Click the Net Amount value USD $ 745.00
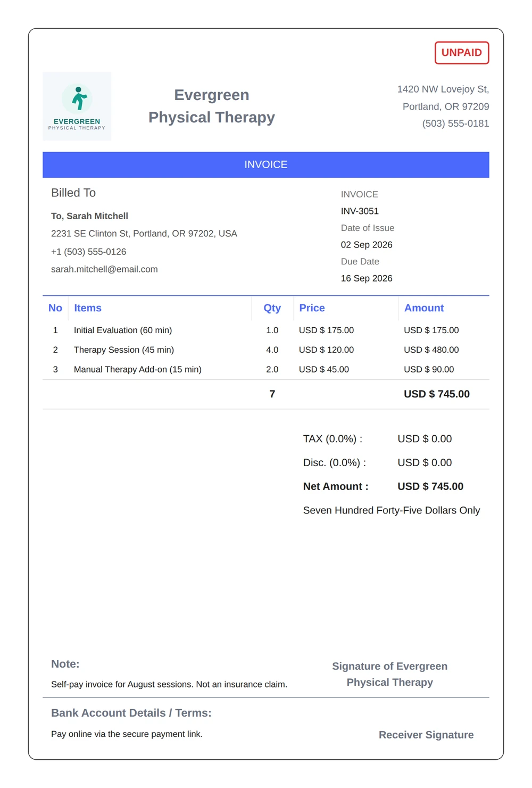The width and height of the screenshot is (532, 788). point(430,487)
